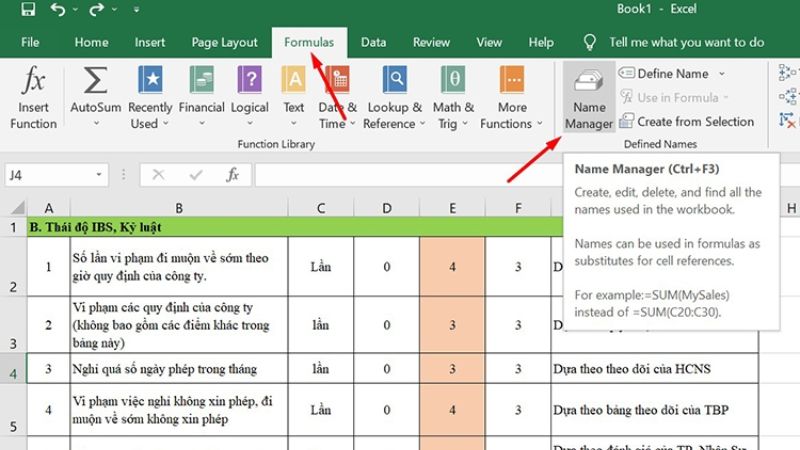
Task: Open the Financial functions book icon
Action: point(202,80)
